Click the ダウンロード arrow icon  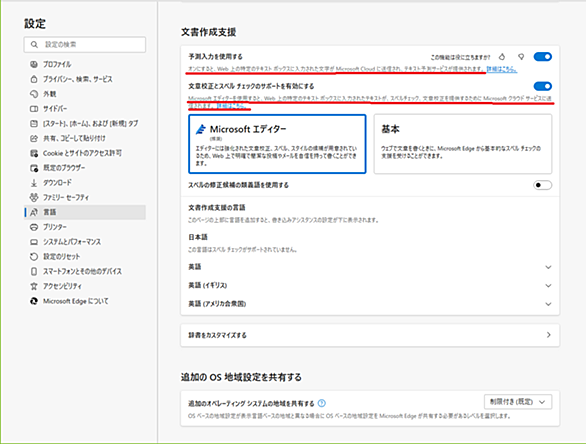point(34,183)
